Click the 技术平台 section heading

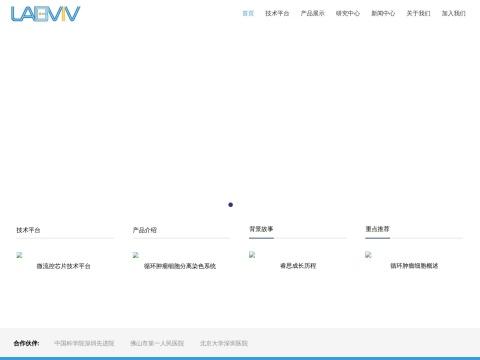[28, 230]
